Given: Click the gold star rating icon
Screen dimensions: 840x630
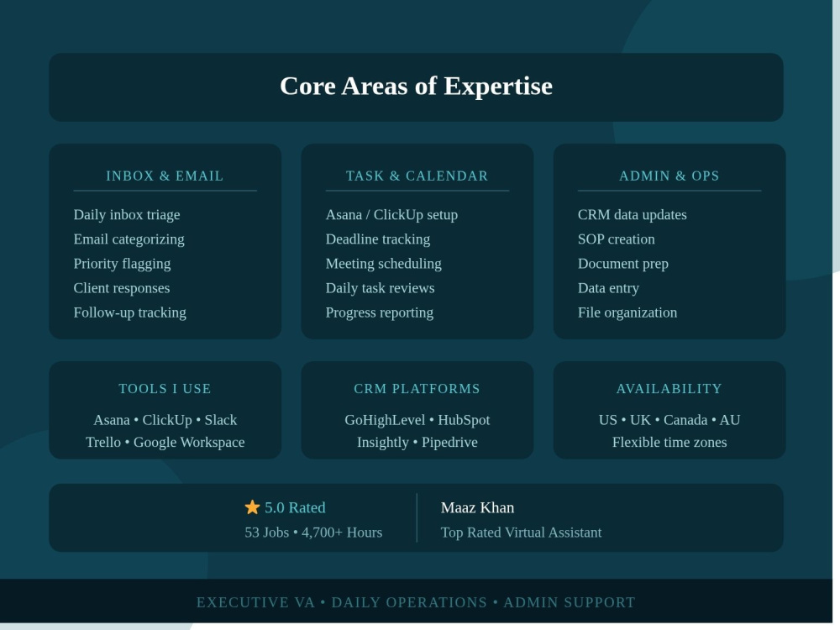Looking at the screenshot, I should [252, 507].
